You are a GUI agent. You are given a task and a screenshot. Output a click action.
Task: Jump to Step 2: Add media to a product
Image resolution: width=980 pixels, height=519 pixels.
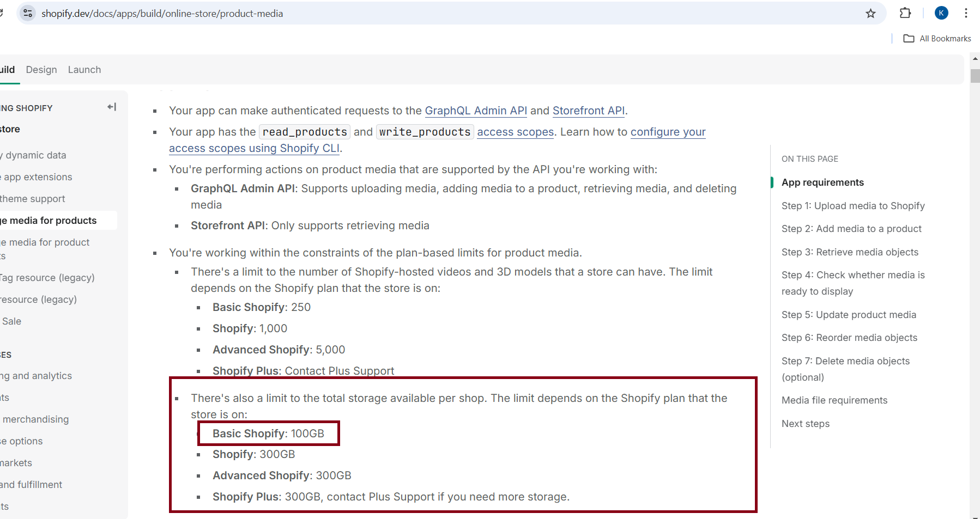851,229
